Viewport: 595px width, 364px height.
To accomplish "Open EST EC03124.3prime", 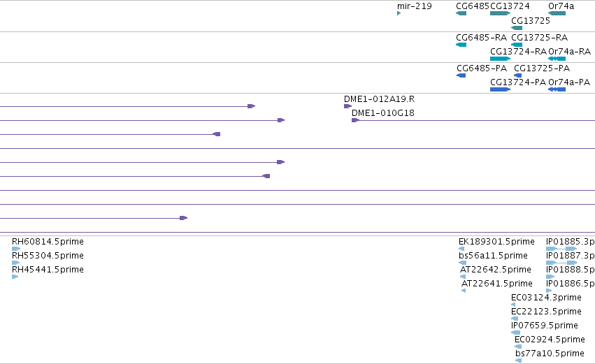I will point(547,298).
